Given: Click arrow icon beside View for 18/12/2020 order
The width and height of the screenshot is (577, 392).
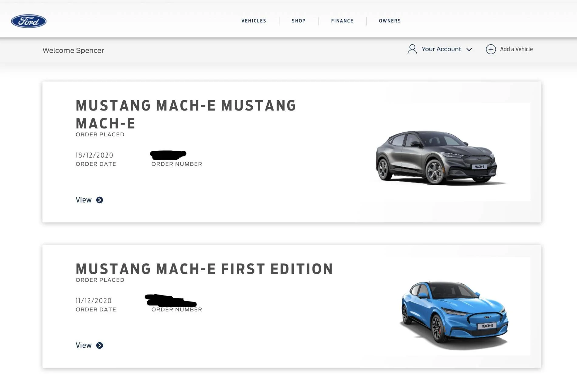Looking at the screenshot, I should pos(100,200).
